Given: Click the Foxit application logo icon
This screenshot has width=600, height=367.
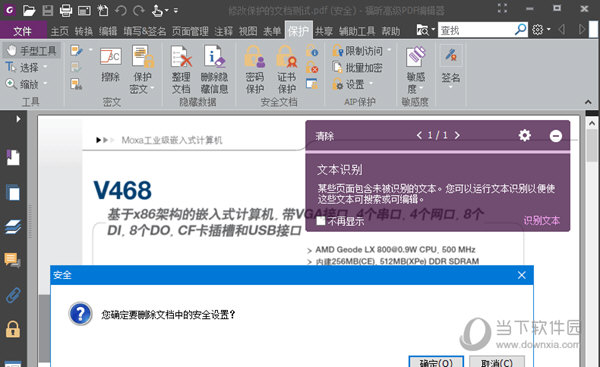Looking at the screenshot, I should pyautogui.click(x=10, y=10).
